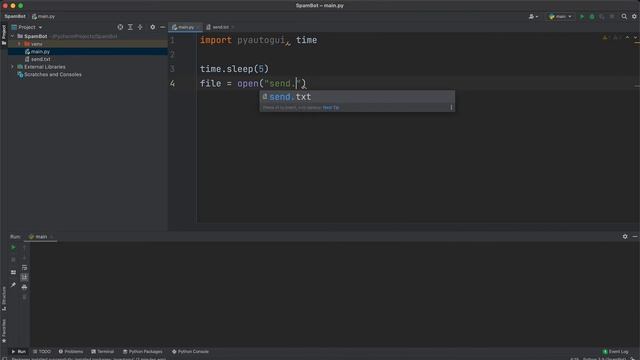
Task: Toggle the Structure side tool window
Action: pyautogui.click(x=4, y=298)
